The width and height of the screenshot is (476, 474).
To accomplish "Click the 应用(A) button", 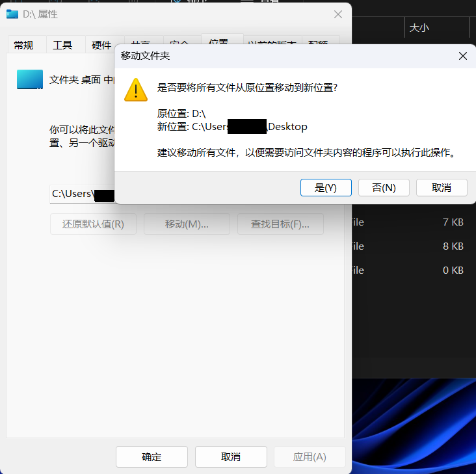I will click(310, 456).
